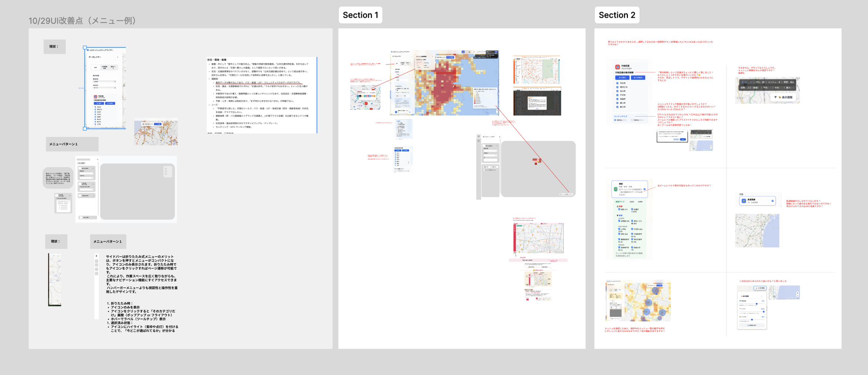Click top-left resize handle of selected frame
Image resolution: width=868 pixels, height=375 pixels.
(x=85, y=48)
